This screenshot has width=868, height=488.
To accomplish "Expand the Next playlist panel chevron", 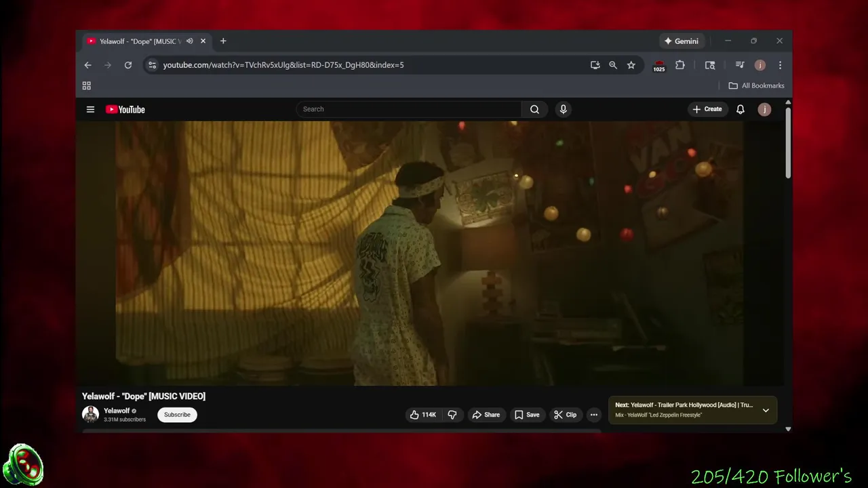I will coord(766,410).
